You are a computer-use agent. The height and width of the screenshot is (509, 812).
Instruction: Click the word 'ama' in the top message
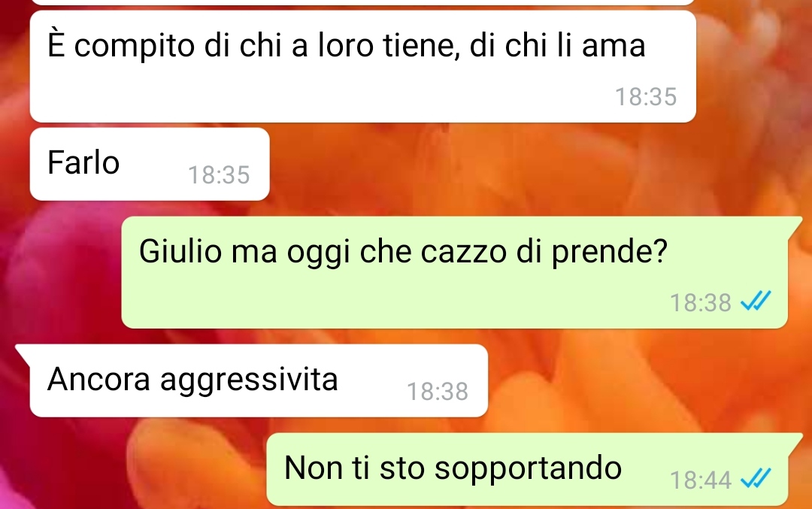(614, 47)
